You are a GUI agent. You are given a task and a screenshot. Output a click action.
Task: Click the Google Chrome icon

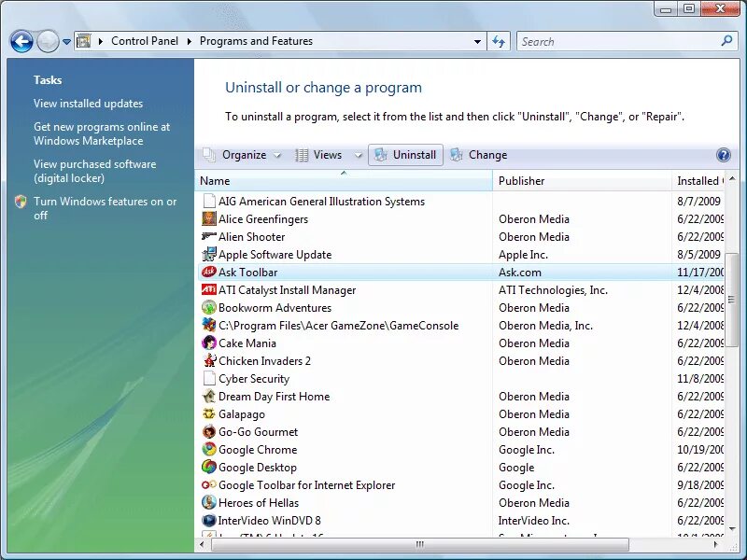(x=208, y=449)
